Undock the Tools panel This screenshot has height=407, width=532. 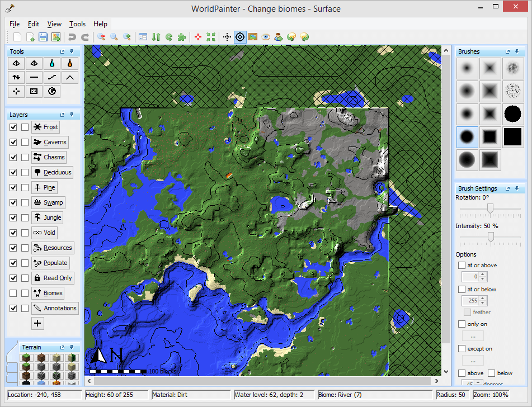click(x=63, y=51)
